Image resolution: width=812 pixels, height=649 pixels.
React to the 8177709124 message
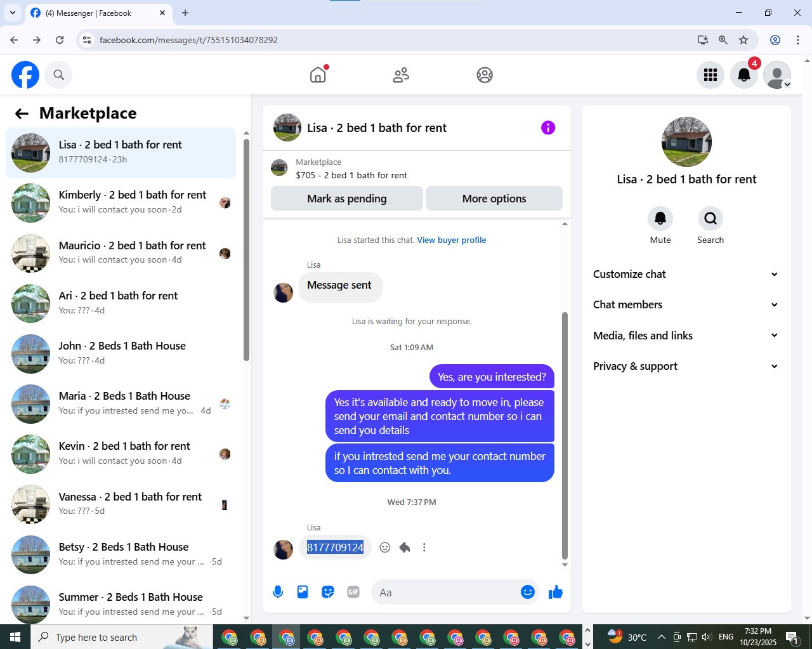pos(385,547)
